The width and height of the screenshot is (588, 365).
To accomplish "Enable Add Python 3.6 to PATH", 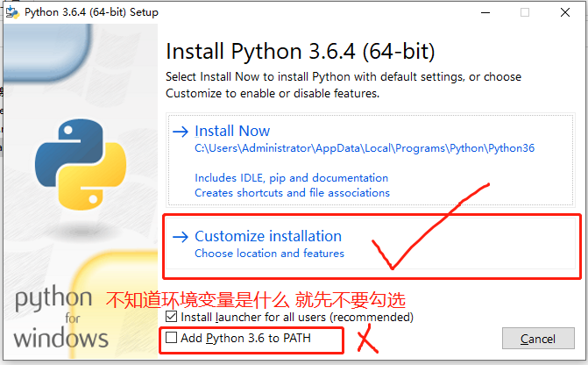I will 172,338.
